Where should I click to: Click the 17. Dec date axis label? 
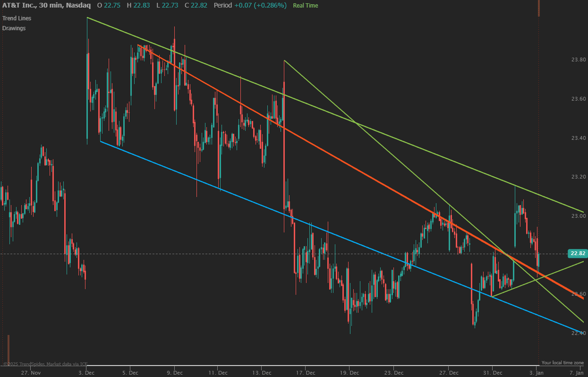306,373
